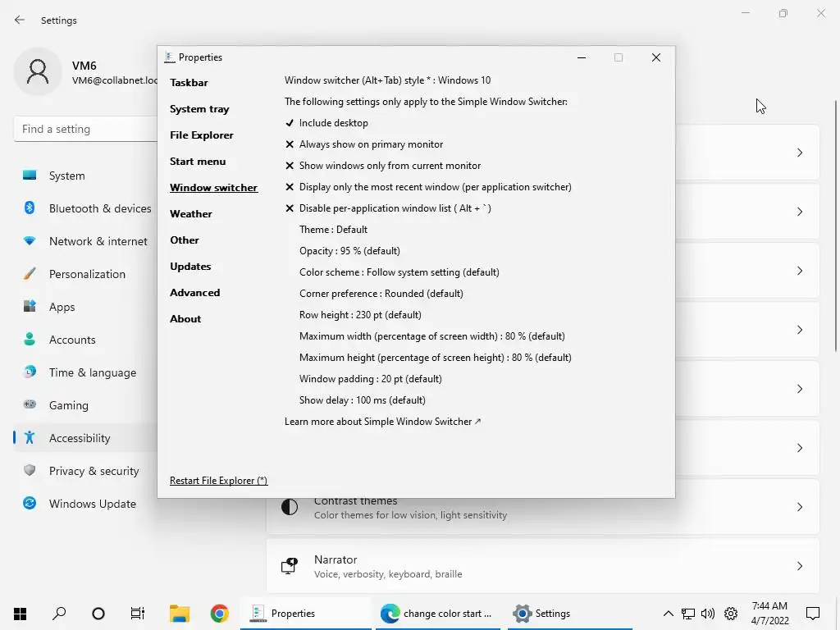
Task: Click the volume speaker tray icon
Action: coord(708,614)
